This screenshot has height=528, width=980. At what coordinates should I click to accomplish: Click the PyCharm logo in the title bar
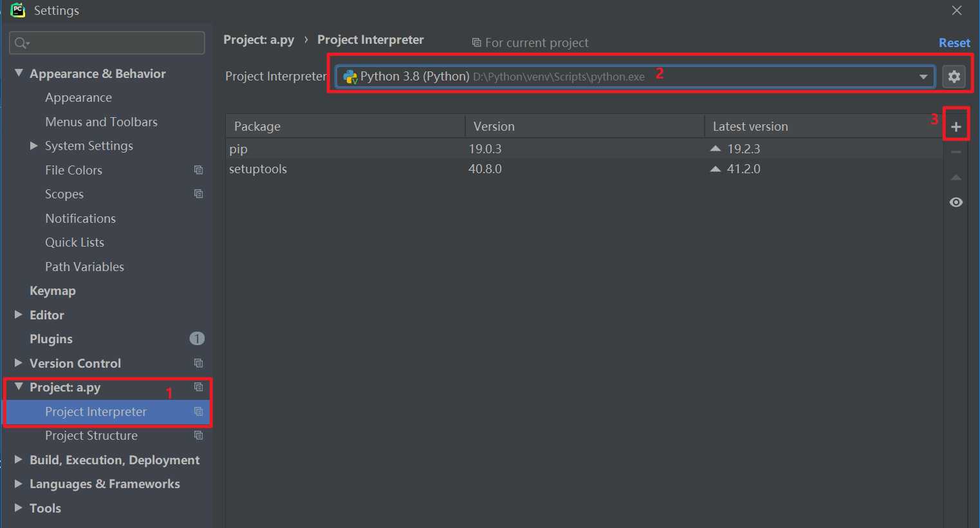(17, 10)
